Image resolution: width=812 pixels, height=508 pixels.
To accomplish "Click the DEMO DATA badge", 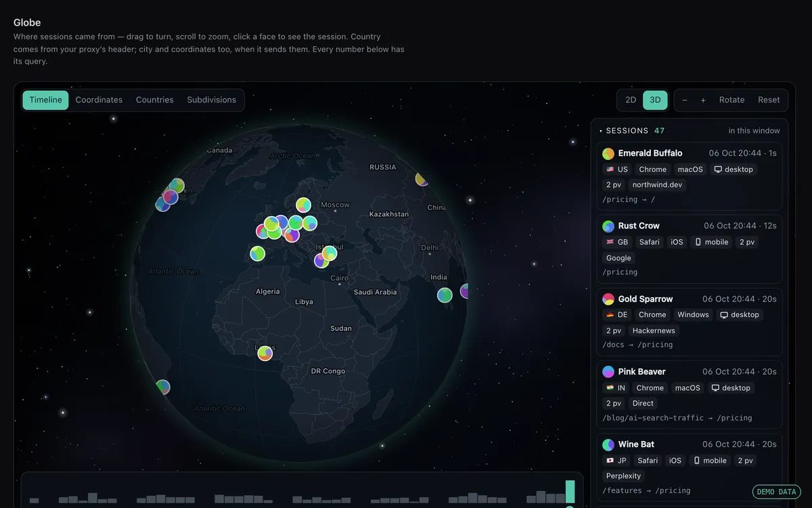I will pos(776,492).
